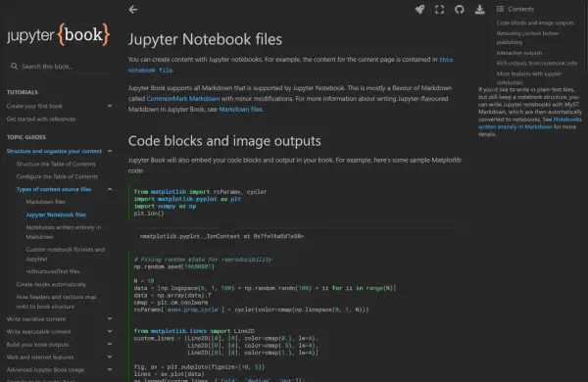The height and width of the screenshot is (382, 588).
Task: Collapse 'Structure and organize your content' chevron
Action: pos(110,151)
